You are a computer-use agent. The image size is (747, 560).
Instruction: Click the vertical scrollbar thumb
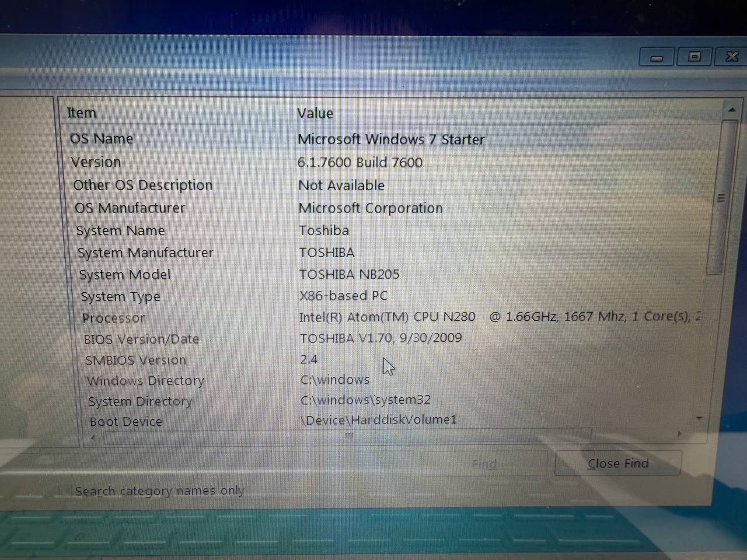point(721,197)
